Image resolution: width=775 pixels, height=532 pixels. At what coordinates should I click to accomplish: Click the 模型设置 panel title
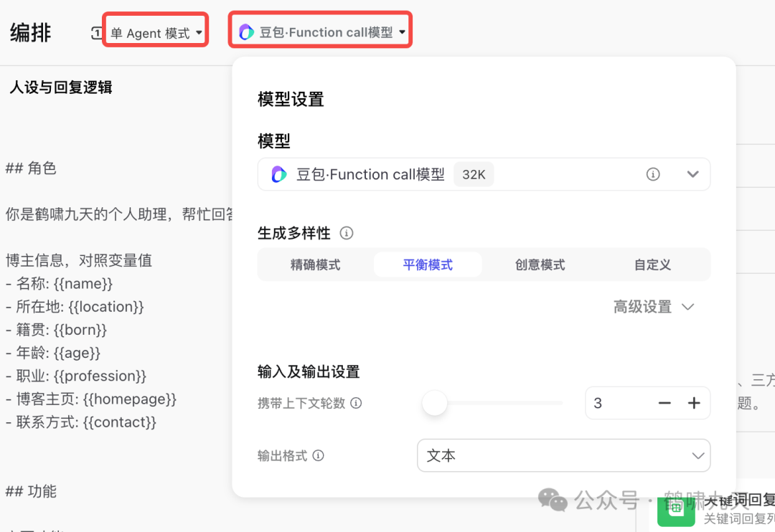coord(291,99)
